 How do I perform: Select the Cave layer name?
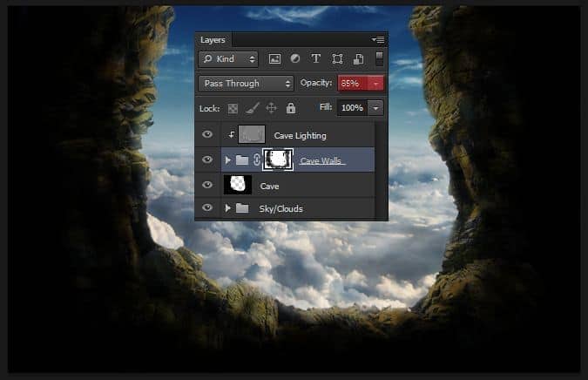tap(269, 186)
